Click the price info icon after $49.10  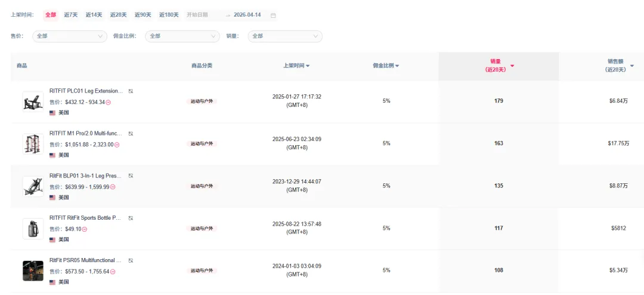tap(85, 229)
